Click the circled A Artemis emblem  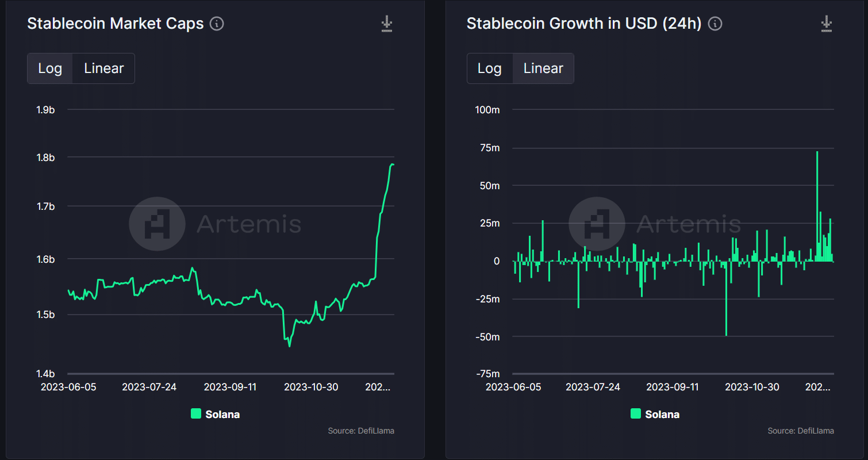157,224
